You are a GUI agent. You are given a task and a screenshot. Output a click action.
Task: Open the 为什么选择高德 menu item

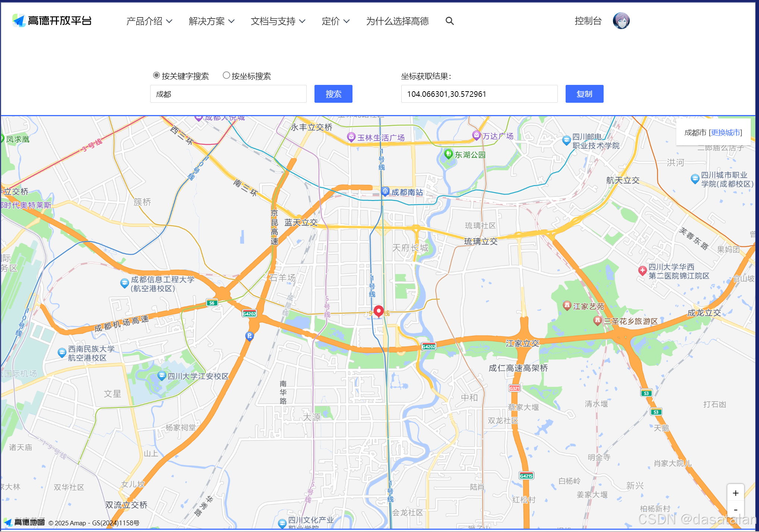(x=397, y=21)
